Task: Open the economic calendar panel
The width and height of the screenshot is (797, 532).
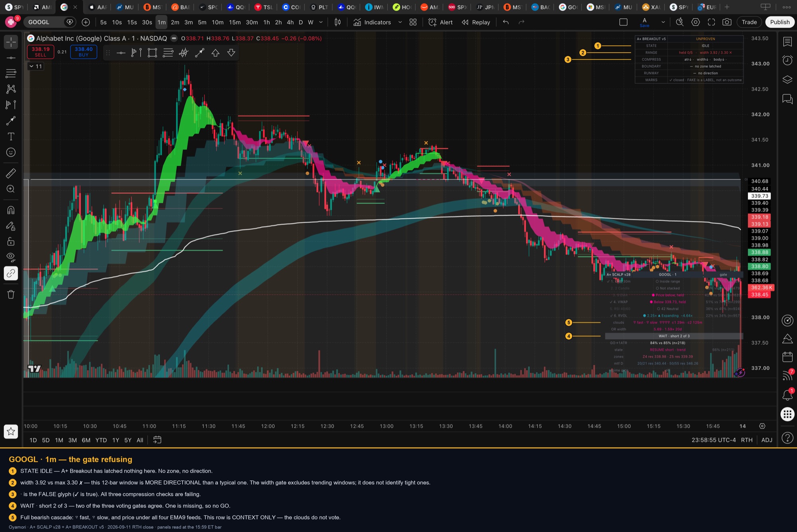Action: pos(787,356)
